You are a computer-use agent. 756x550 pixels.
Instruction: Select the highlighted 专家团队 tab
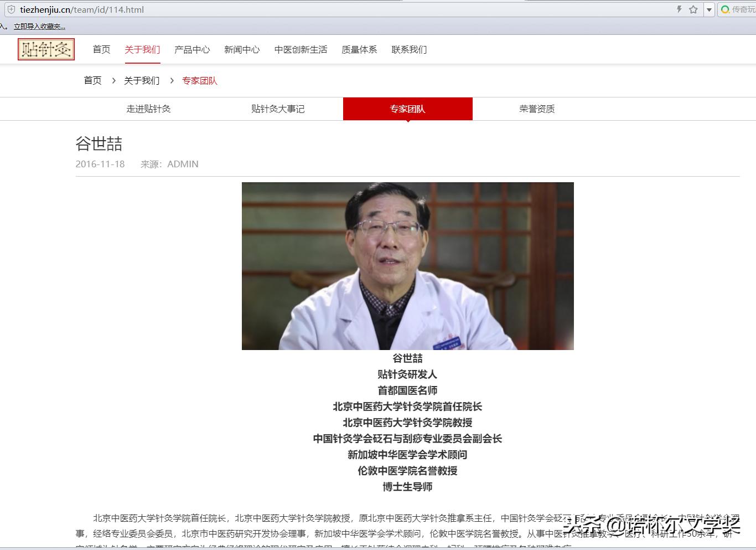[x=407, y=109]
